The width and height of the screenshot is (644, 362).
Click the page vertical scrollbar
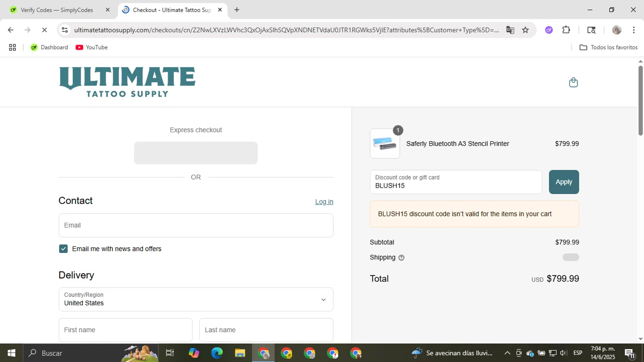(x=640, y=100)
